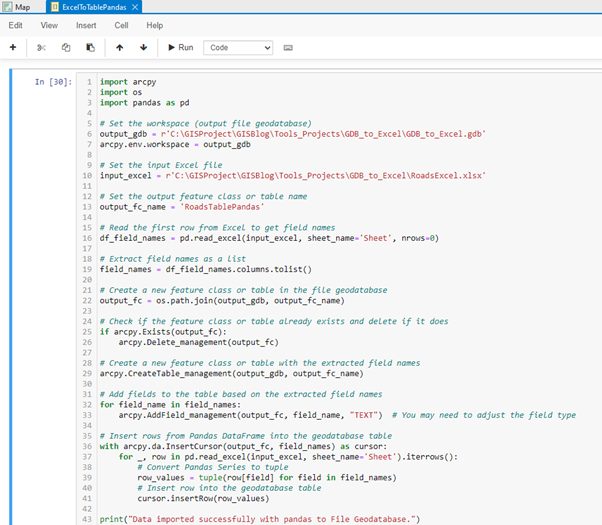Image resolution: width=602 pixels, height=525 pixels.
Task: Open the Edit menu
Action: pyautogui.click(x=15, y=25)
